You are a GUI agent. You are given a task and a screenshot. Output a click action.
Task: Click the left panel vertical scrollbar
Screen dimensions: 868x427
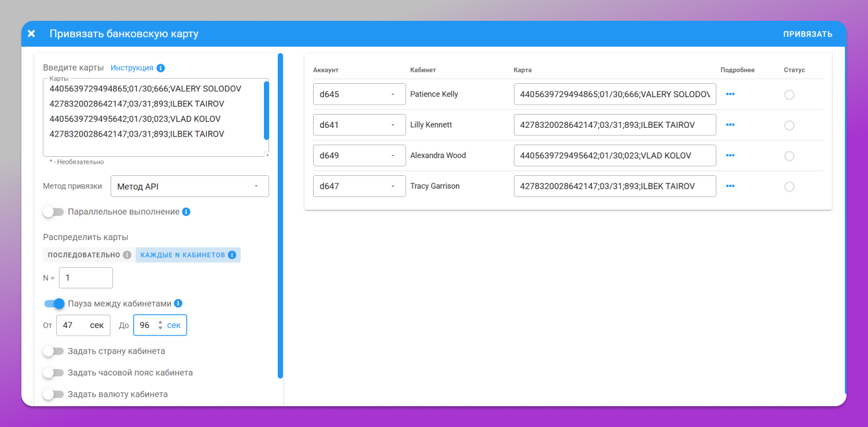280,216
